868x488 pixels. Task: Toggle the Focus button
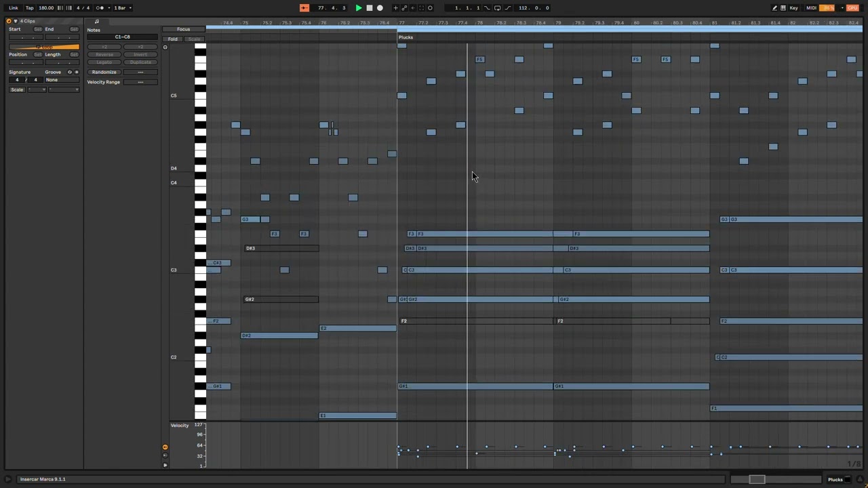coord(184,29)
